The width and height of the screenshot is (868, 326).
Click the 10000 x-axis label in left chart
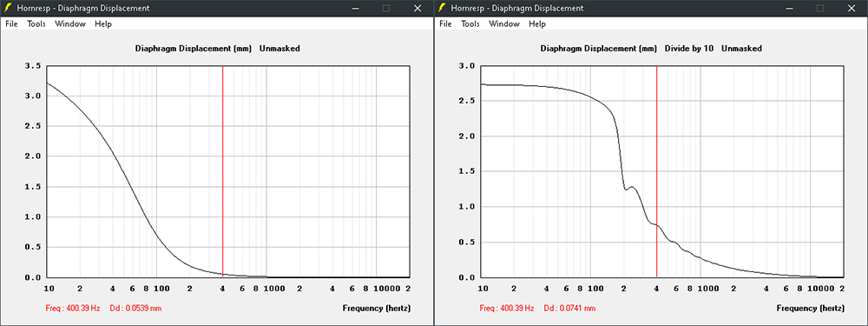click(387, 289)
